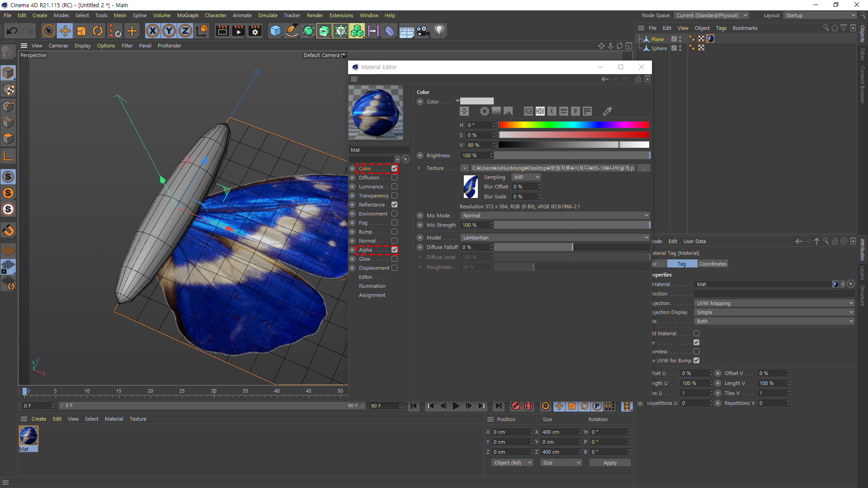Click the HSV color mode button
The image size is (868, 488).
[x=540, y=111]
